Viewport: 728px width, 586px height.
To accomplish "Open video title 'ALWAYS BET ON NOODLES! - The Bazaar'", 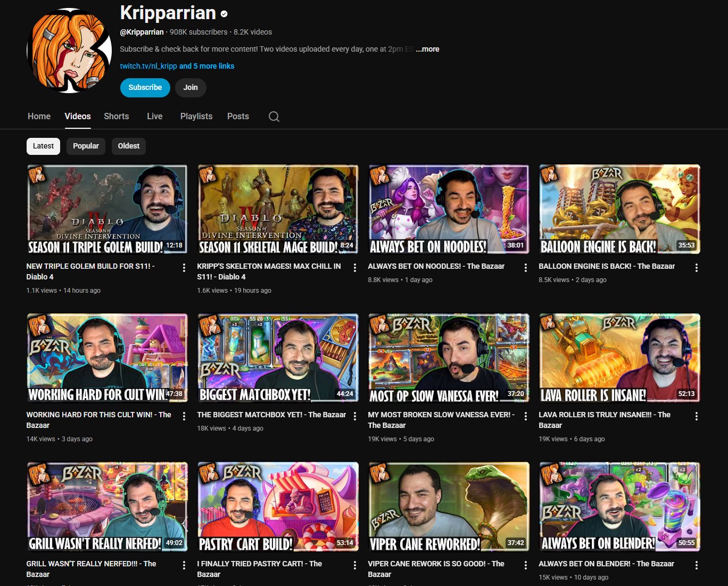I will click(x=436, y=266).
